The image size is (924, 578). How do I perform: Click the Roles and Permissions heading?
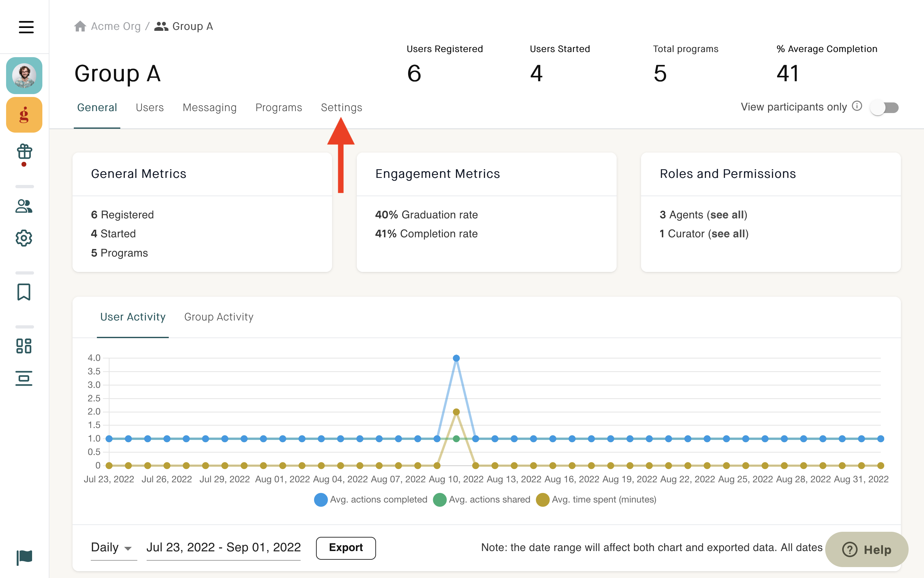point(728,174)
